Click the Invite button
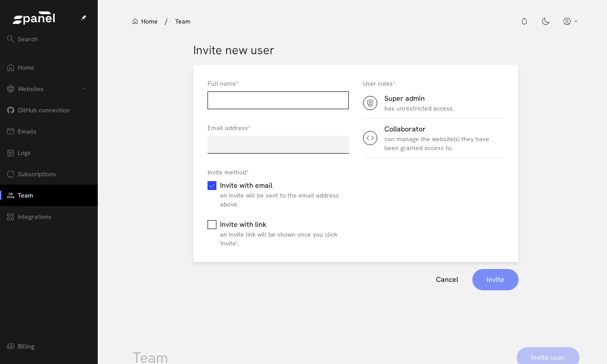607x364 pixels. (495, 280)
